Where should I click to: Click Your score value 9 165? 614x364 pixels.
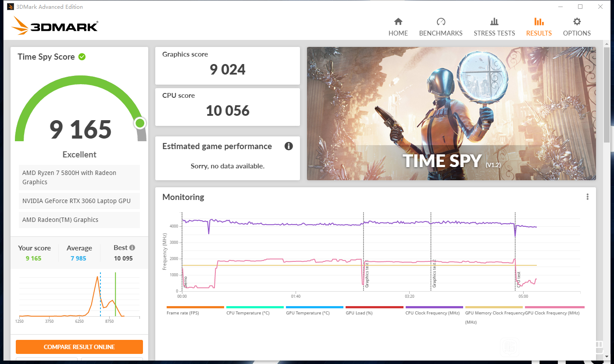click(x=33, y=258)
